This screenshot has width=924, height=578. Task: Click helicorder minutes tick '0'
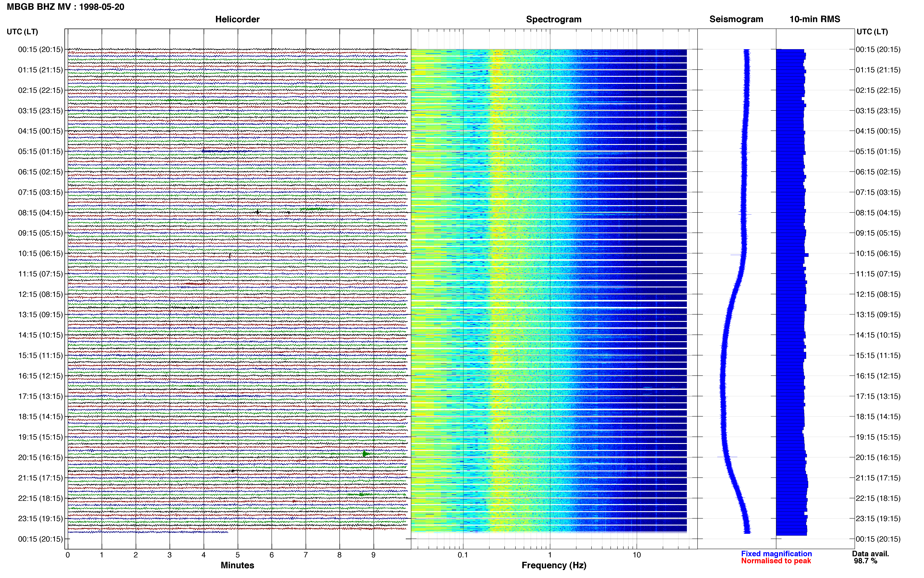click(68, 555)
